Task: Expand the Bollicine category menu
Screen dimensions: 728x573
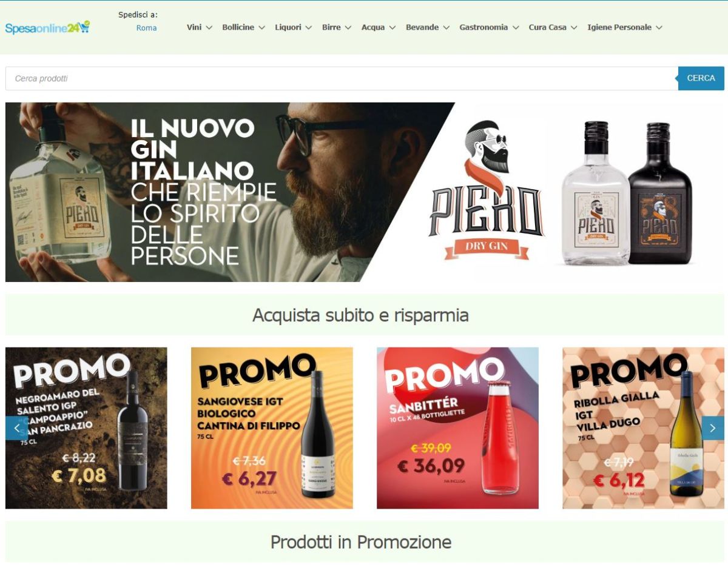Action: 244,27
